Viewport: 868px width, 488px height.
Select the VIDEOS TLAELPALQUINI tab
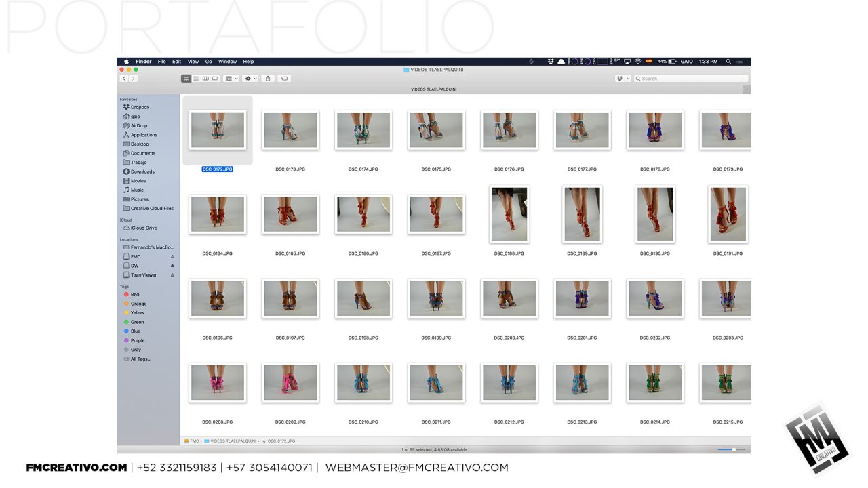click(x=434, y=89)
